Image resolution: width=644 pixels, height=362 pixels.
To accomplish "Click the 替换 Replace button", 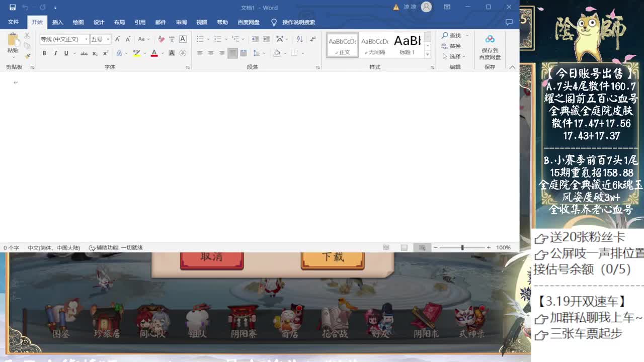I will pos(451,46).
